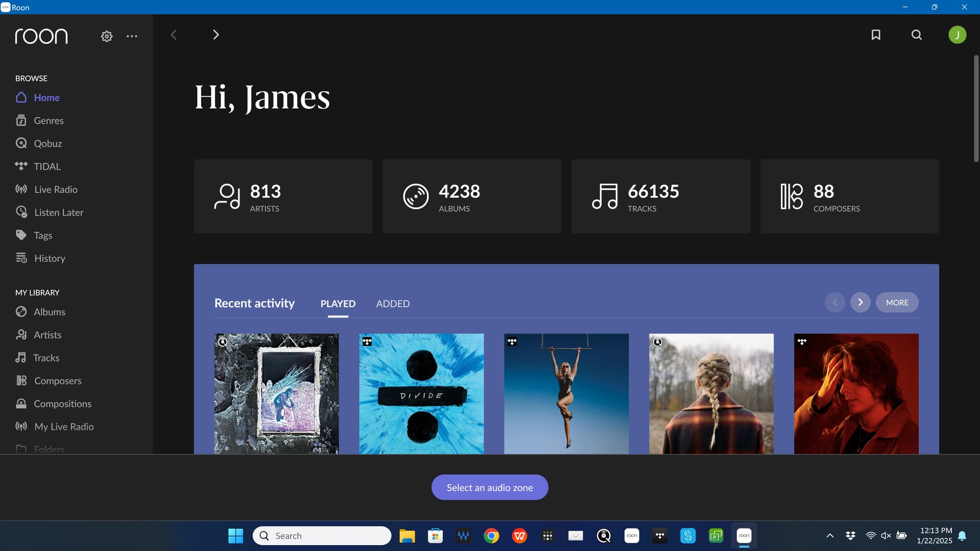This screenshot has height=551, width=980.
Task: Click Select an audio zone button
Action: pyautogui.click(x=489, y=487)
